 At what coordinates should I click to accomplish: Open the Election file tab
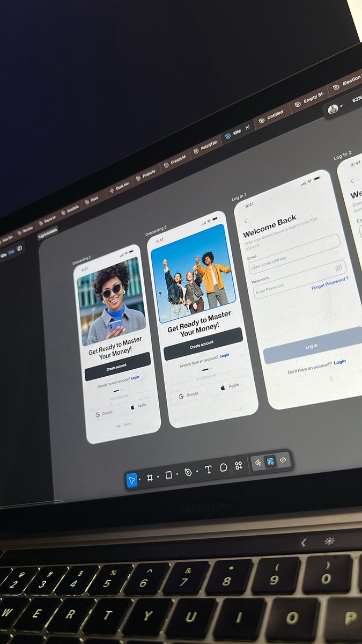point(347,82)
